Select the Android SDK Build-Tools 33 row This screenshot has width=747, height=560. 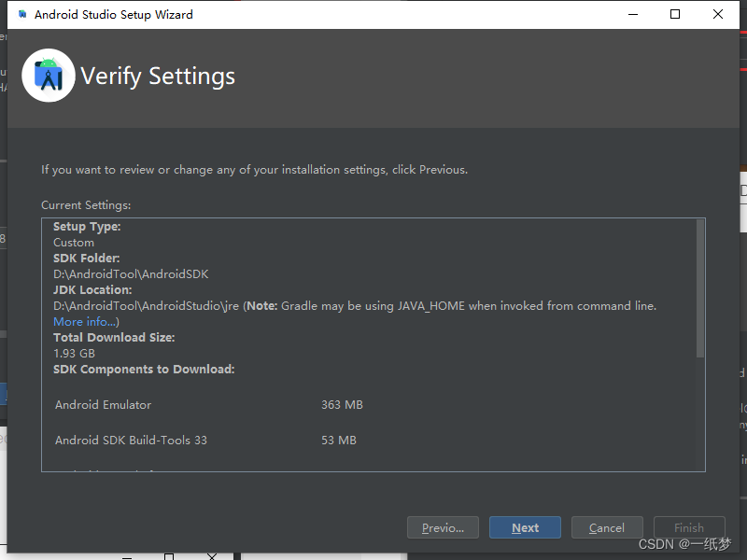tap(131, 441)
